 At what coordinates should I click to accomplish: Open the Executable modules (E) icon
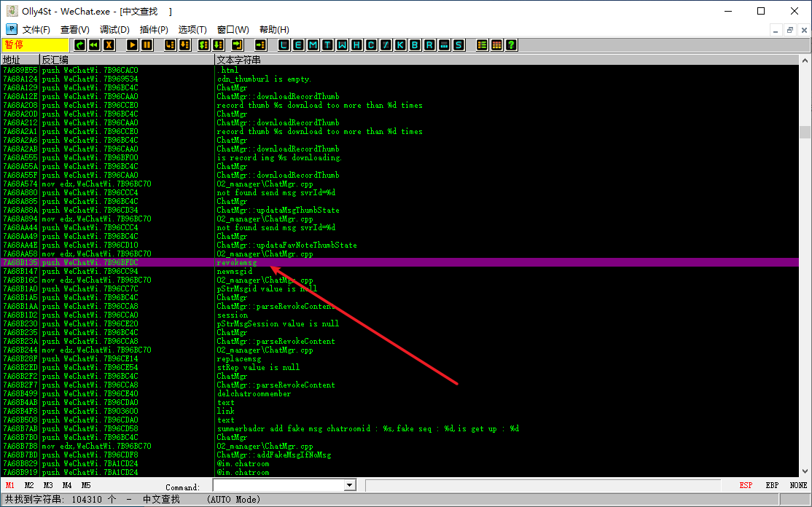coord(298,45)
